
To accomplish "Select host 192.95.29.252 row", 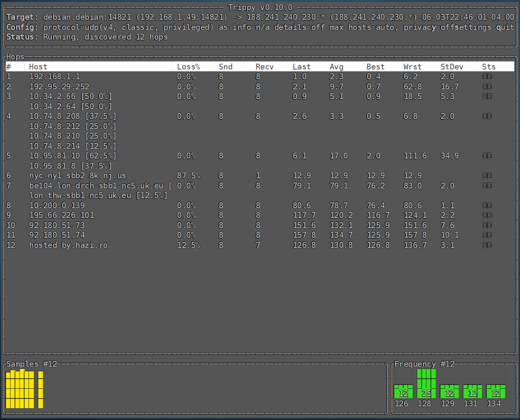I will tap(59, 87).
